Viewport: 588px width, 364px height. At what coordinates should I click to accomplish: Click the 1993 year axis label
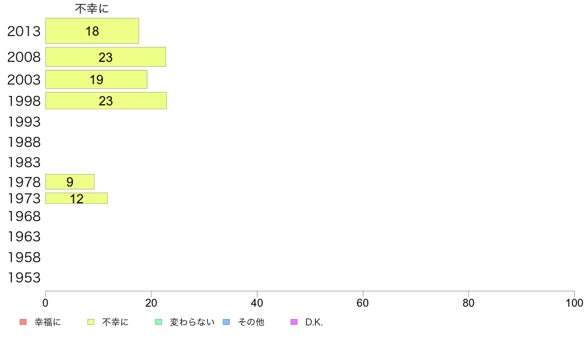pos(24,122)
